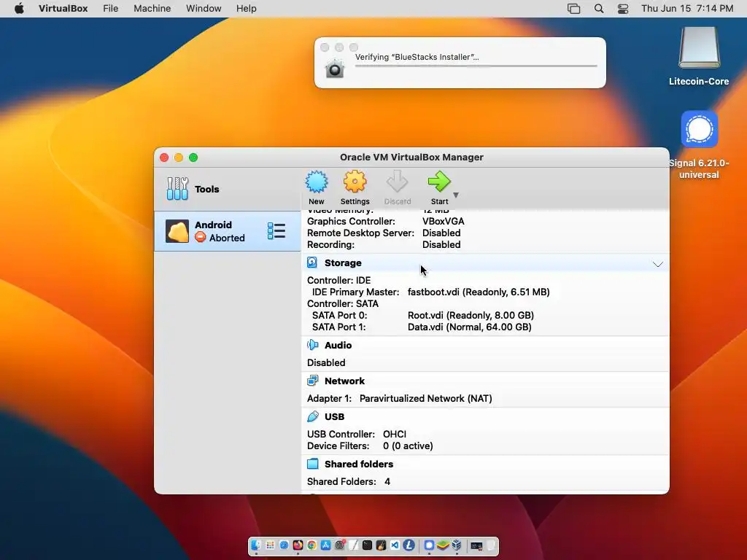
Task: Open the Apple menu
Action: pyautogui.click(x=19, y=9)
